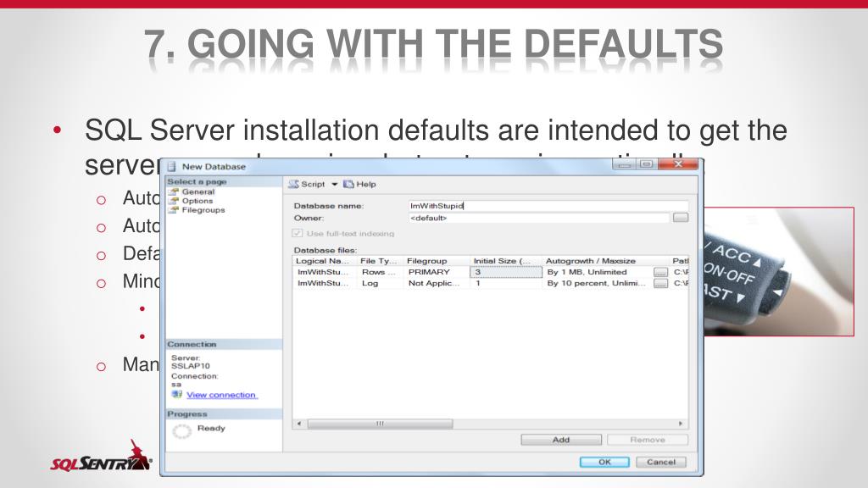Select By 10 percent autogrowth cell
Viewport: 868px width, 488px height.
[598, 283]
